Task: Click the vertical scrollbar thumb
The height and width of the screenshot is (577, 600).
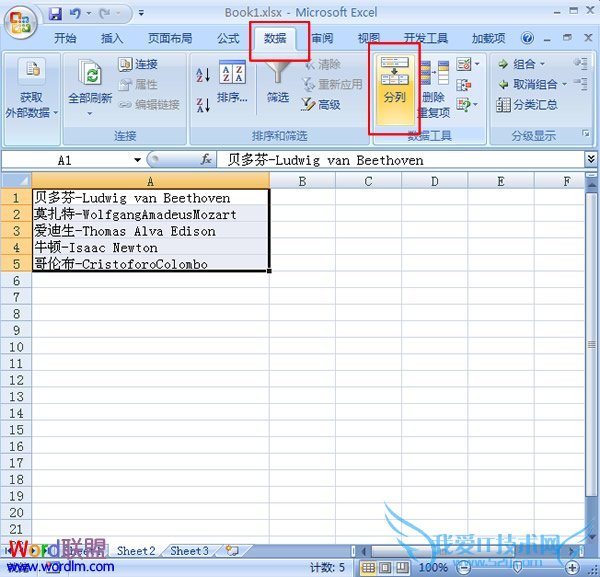Action: point(591,344)
